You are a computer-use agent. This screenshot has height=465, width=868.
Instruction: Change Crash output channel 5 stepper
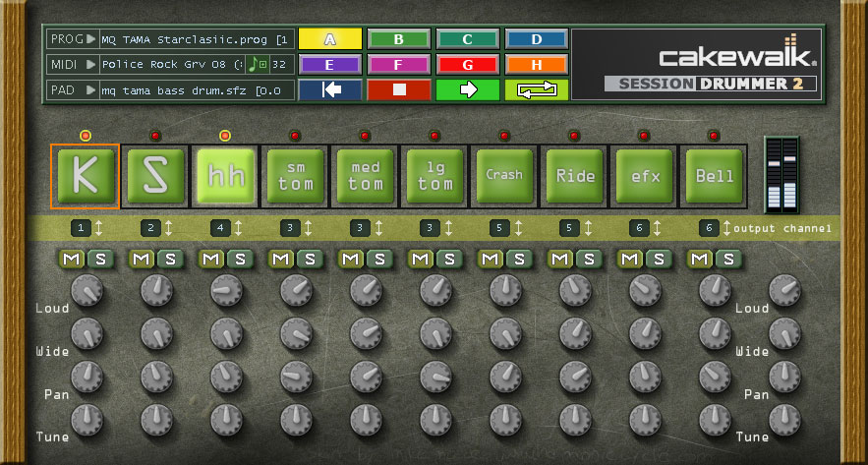518,228
